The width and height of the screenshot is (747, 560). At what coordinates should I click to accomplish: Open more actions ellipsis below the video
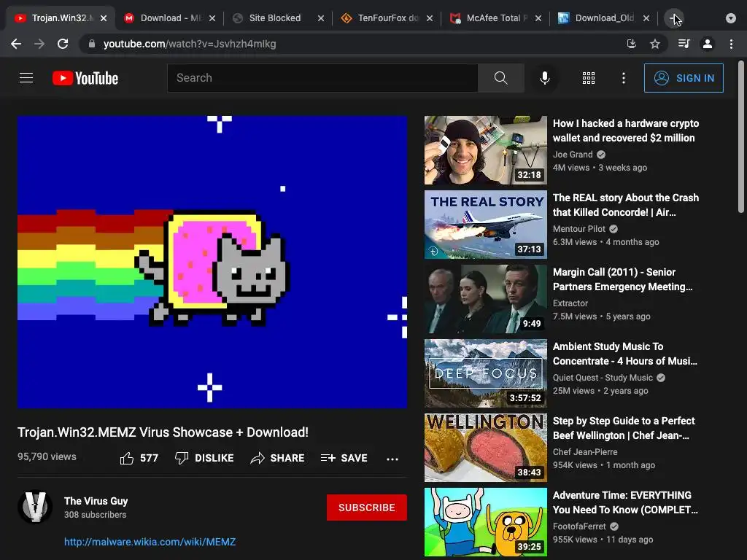pyautogui.click(x=392, y=459)
